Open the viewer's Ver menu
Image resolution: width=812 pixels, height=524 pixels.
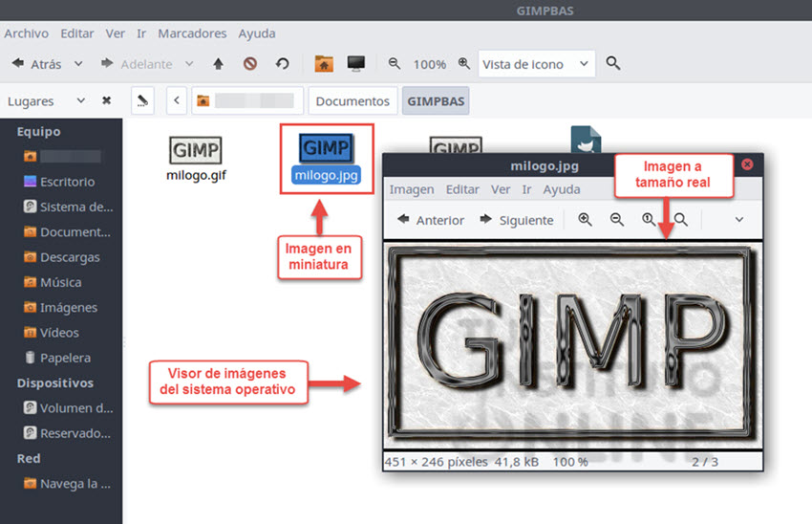point(501,189)
